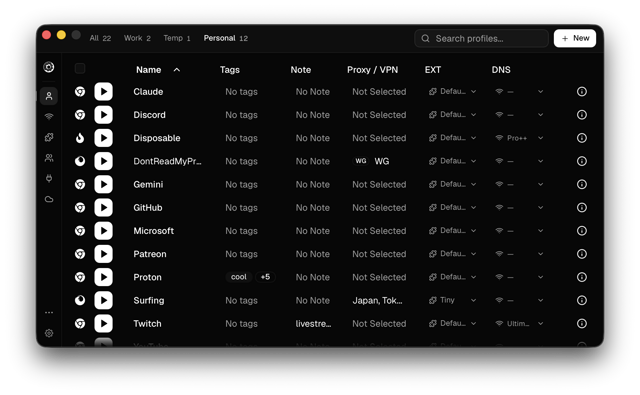Show info for the Proton profile
The image size is (640, 395).
click(582, 277)
